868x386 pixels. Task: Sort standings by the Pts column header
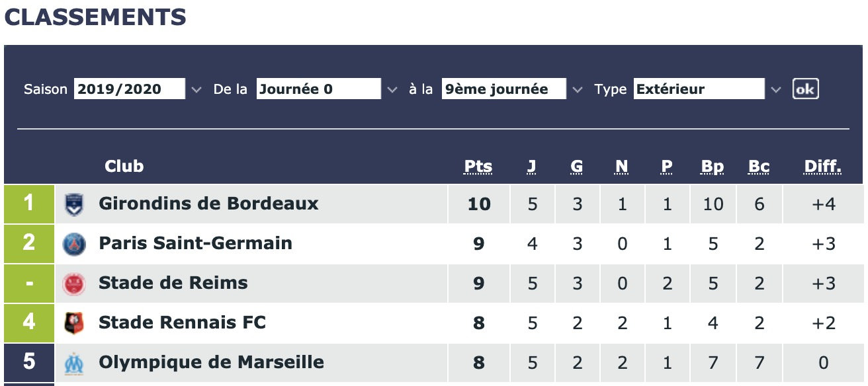pyautogui.click(x=478, y=167)
